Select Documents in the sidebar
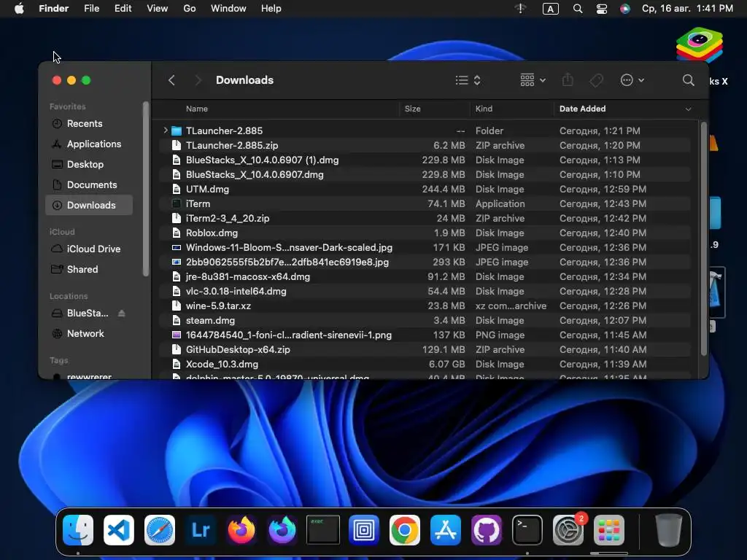 (x=89, y=185)
